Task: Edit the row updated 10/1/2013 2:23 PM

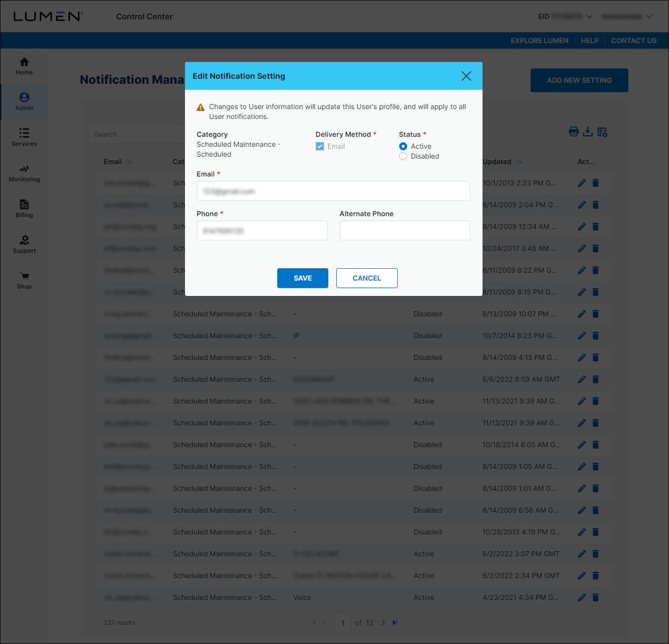Action: (582, 183)
